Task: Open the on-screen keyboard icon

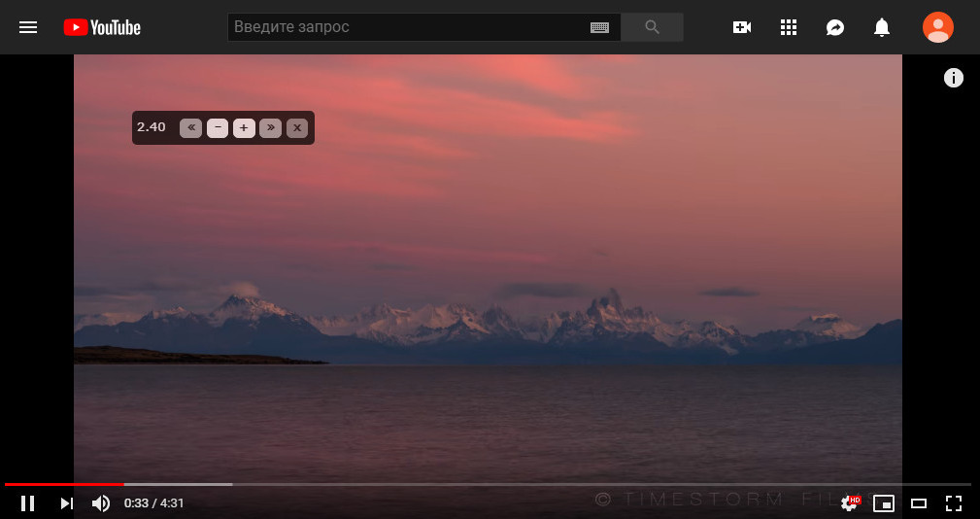Action: pos(599,27)
